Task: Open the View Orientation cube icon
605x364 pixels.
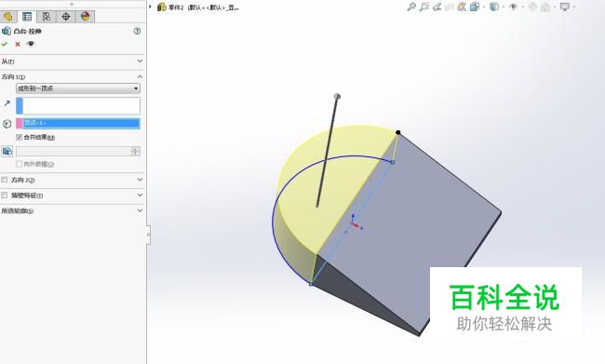Action: 474,7
